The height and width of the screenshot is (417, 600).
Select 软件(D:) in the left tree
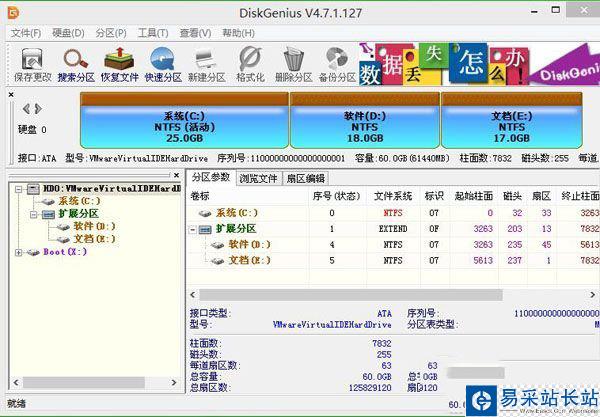click(x=94, y=226)
